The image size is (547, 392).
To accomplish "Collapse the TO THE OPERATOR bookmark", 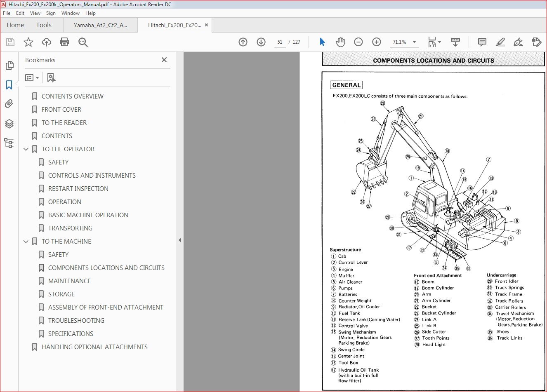I will pos(26,149).
